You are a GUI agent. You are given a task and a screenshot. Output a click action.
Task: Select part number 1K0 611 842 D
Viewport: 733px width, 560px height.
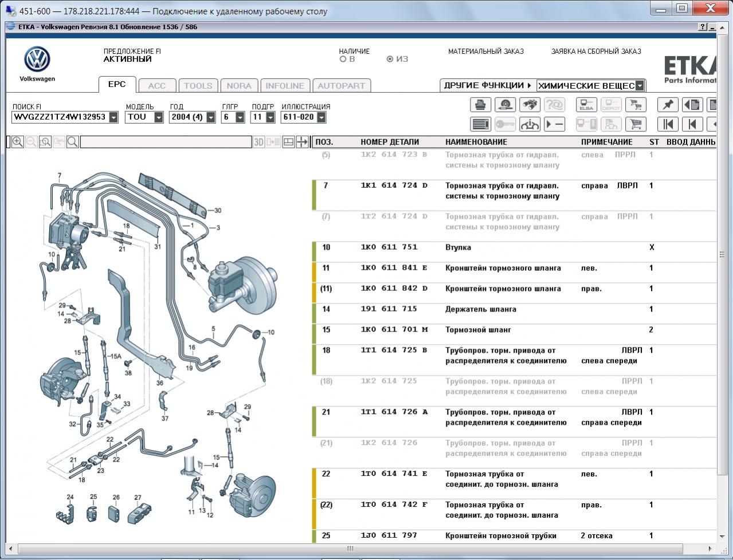pos(394,289)
